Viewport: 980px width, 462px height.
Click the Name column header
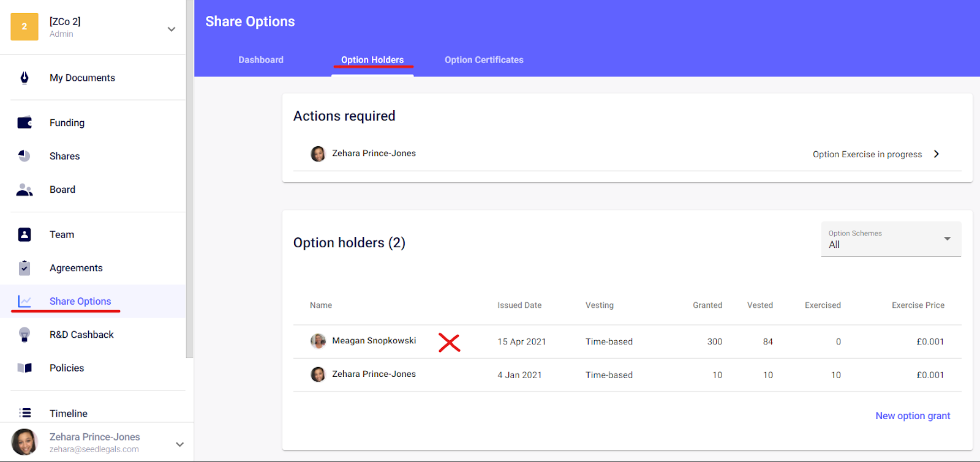coord(321,305)
